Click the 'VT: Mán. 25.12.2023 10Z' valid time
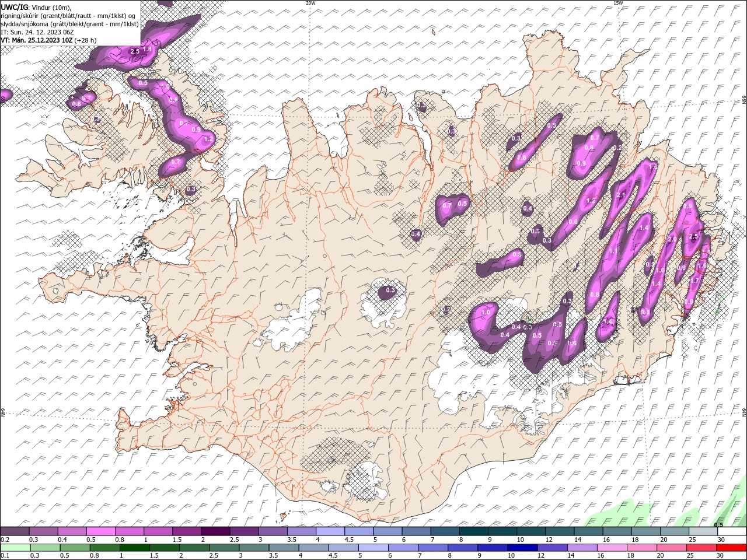 point(36,40)
